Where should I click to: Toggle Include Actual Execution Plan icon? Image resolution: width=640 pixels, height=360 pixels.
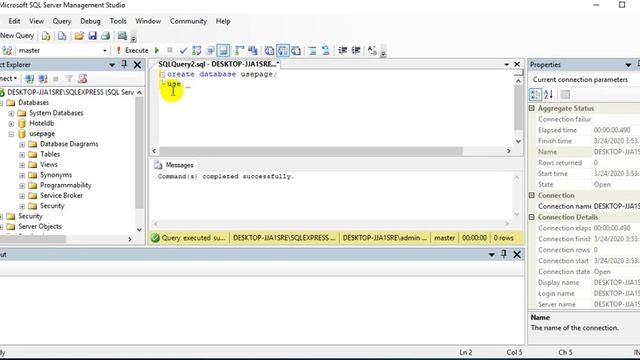pos(240,51)
